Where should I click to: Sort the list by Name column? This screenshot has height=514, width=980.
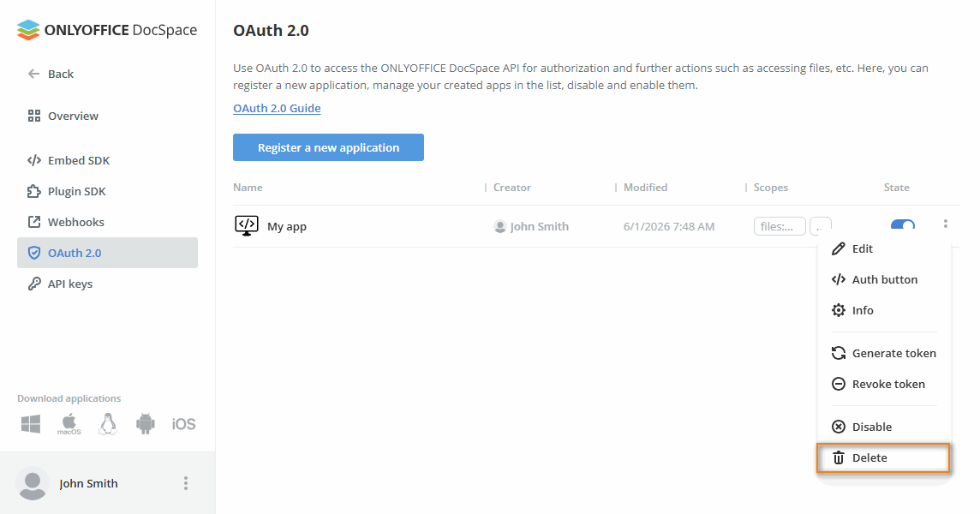[248, 188]
